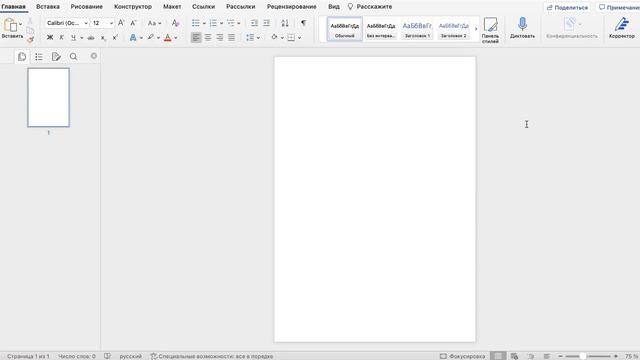Toggle paragraph marks ¶ display

coord(304,23)
